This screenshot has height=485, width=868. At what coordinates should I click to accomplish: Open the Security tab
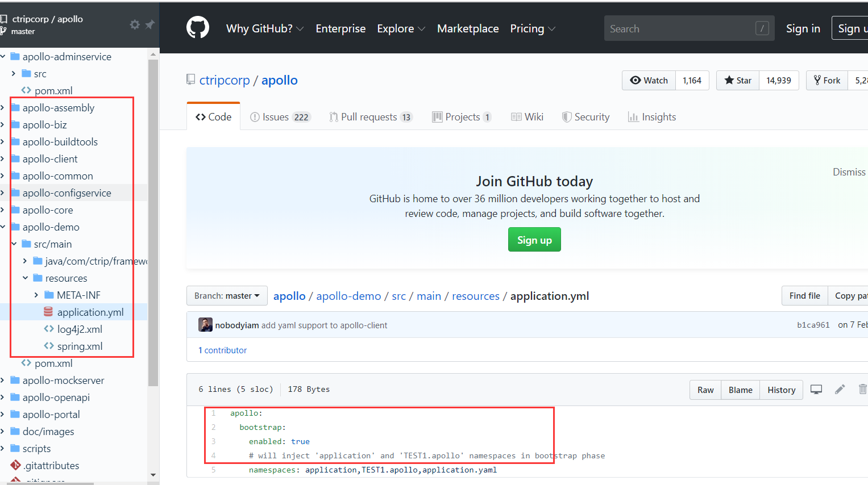tap(585, 117)
